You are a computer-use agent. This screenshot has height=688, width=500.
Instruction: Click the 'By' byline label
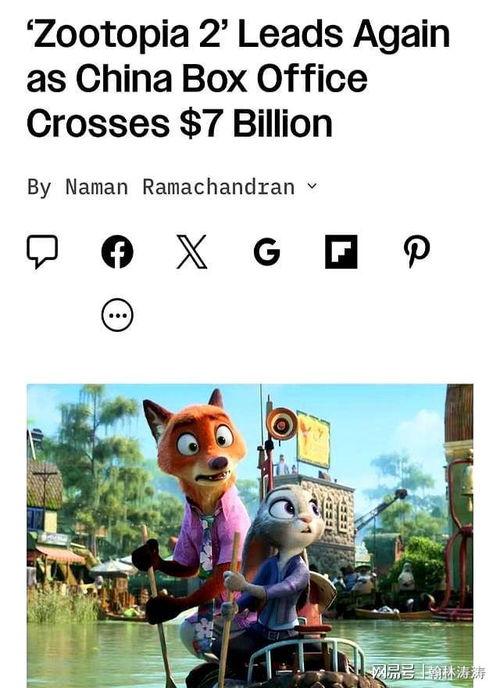pyautogui.click(x=39, y=188)
